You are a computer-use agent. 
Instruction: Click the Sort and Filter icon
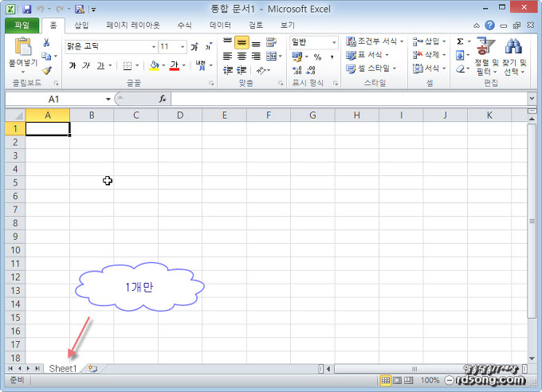tap(483, 48)
